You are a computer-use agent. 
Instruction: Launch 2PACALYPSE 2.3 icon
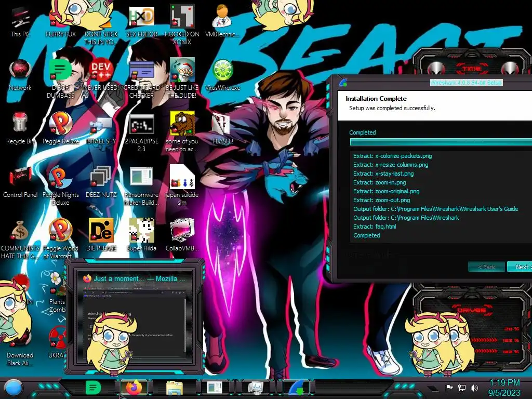tap(141, 132)
